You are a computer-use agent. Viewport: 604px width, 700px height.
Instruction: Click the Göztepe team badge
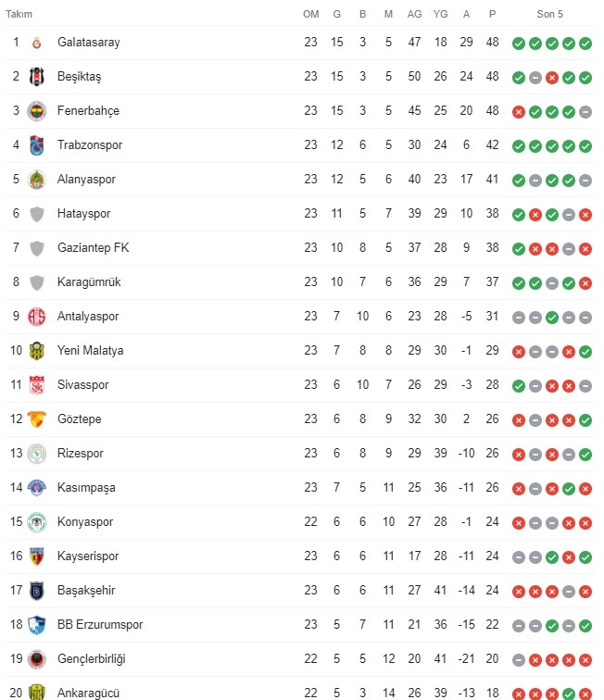[37, 419]
